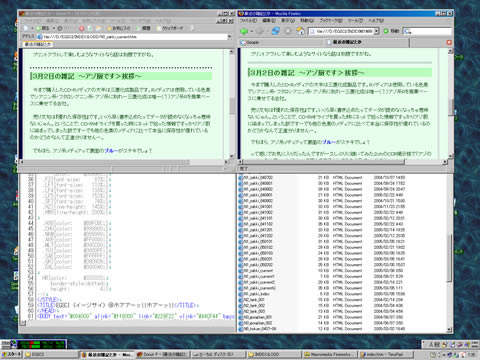The height and width of the screenshot is (360, 480).
Task: Open the ツール menu in Firefox
Action: coord(355,21)
